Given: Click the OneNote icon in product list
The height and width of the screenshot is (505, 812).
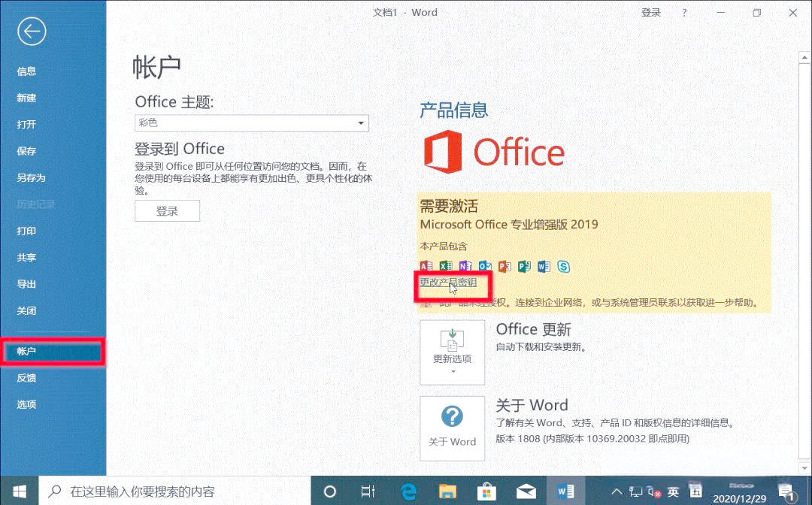Looking at the screenshot, I should [x=465, y=266].
